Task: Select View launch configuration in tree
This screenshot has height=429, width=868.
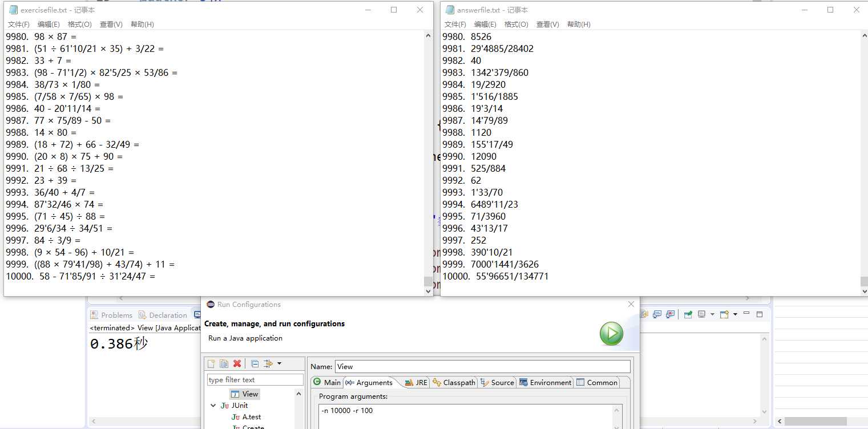Action: (x=245, y=394)
